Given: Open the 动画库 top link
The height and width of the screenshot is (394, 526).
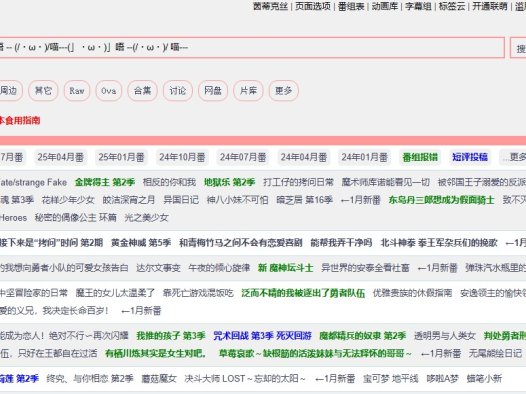Looking at the screenshot, I should (x=384, y=6).
